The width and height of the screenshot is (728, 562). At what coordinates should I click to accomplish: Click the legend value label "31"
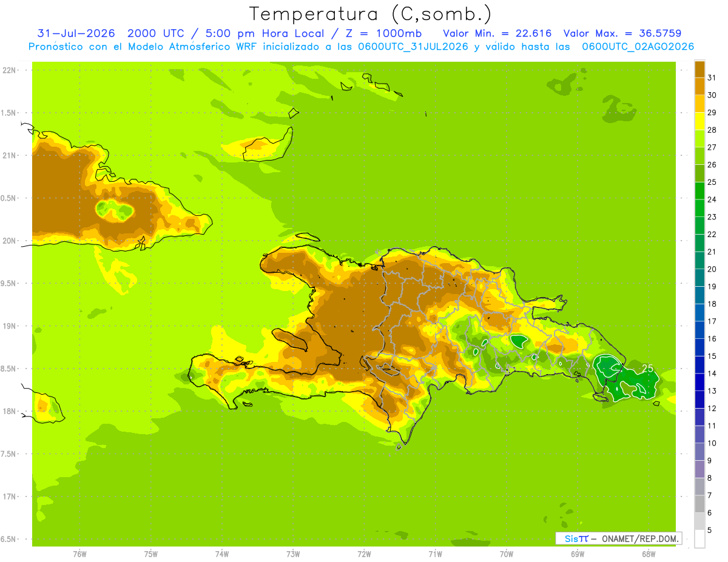(712, 78)
